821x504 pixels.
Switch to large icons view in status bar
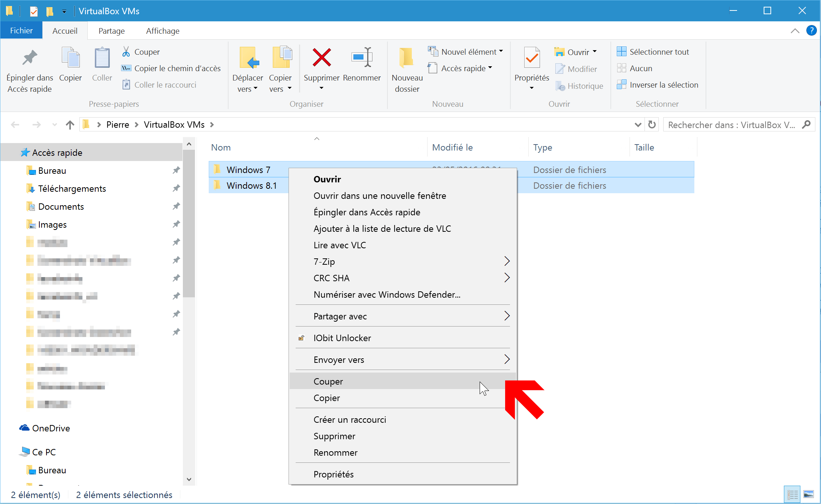809,495
